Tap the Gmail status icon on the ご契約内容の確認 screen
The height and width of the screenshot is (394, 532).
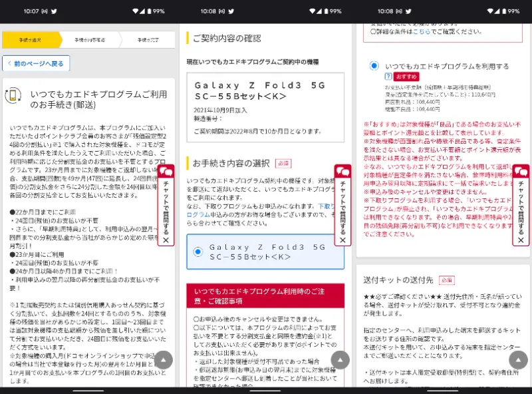tap(221, 11)
